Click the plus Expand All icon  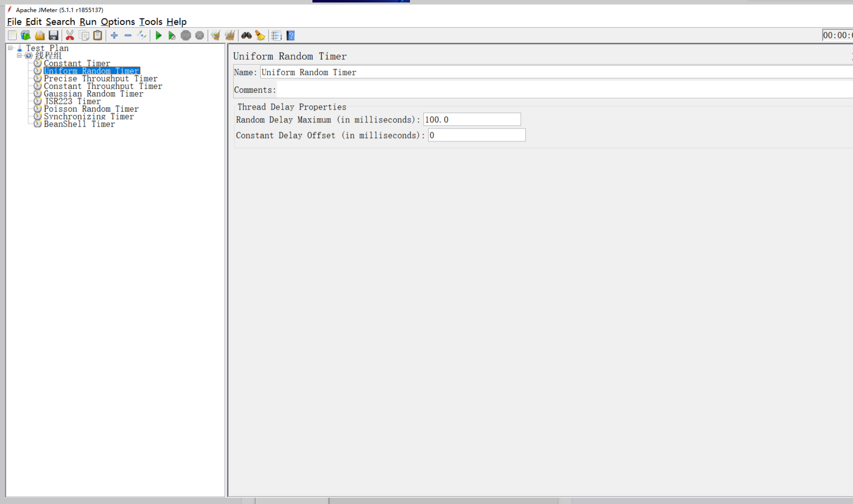coord(114,36)
